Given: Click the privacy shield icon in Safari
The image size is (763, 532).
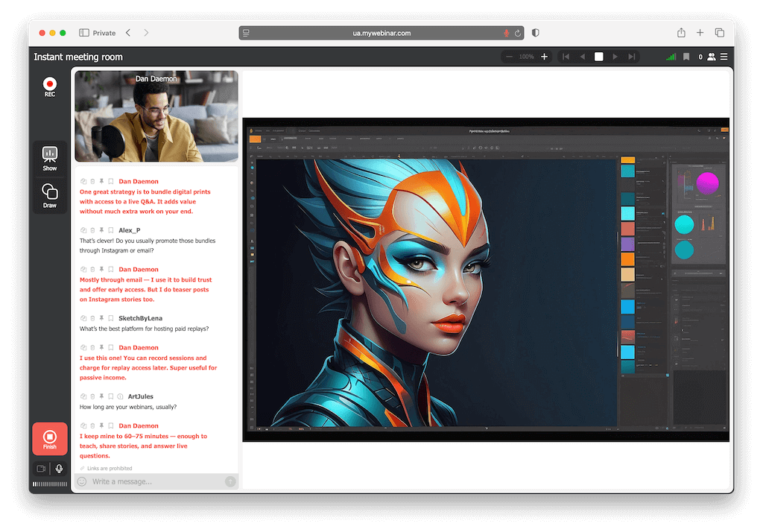Looking at the screenshot, I should [x=536, y=33].
